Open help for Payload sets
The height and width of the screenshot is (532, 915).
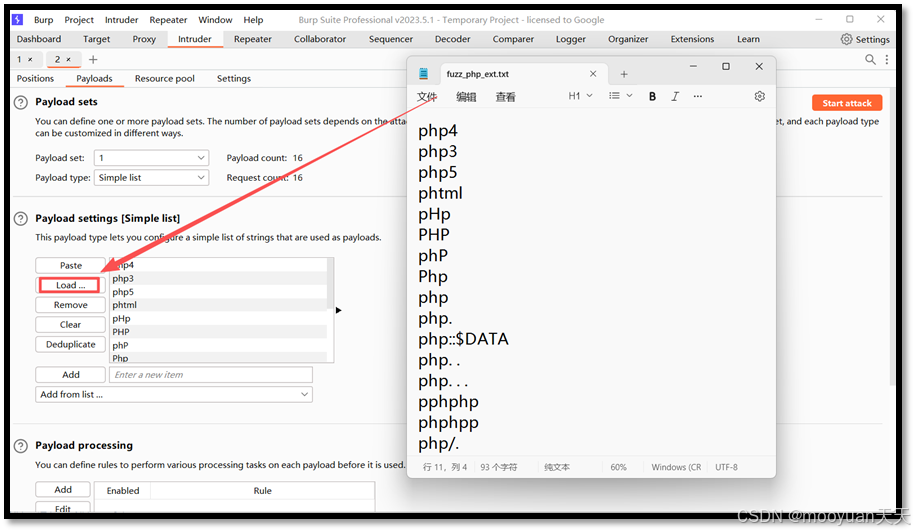[x=20, y=103]
